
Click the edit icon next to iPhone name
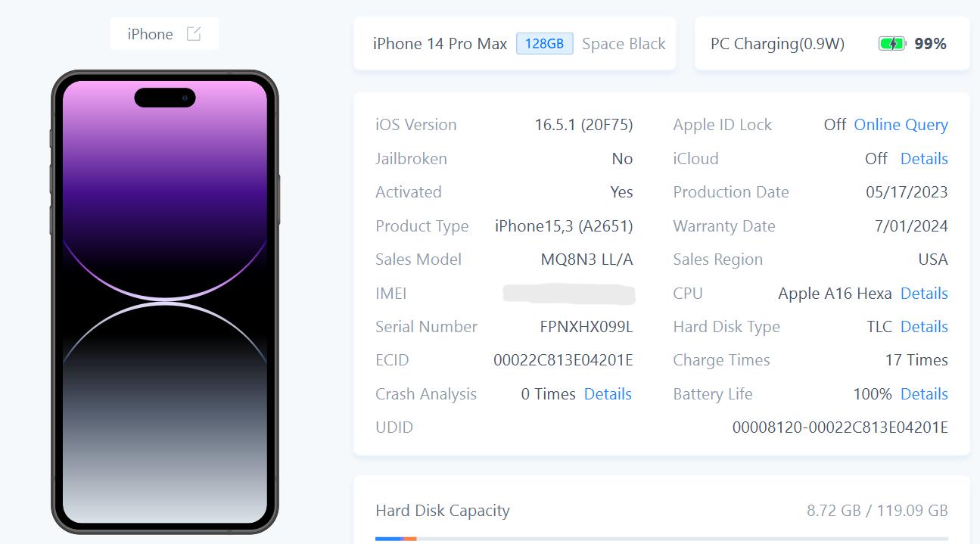coord(194,34)
